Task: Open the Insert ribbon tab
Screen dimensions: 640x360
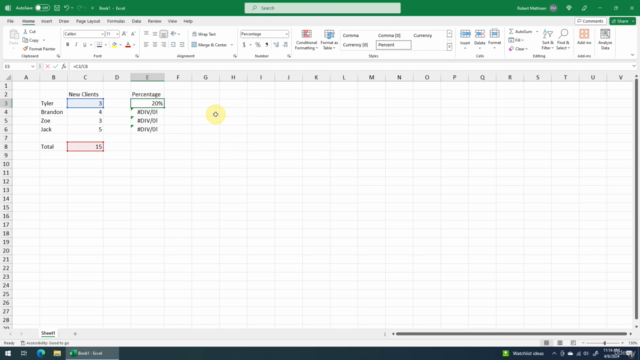Action: [47, 21]
